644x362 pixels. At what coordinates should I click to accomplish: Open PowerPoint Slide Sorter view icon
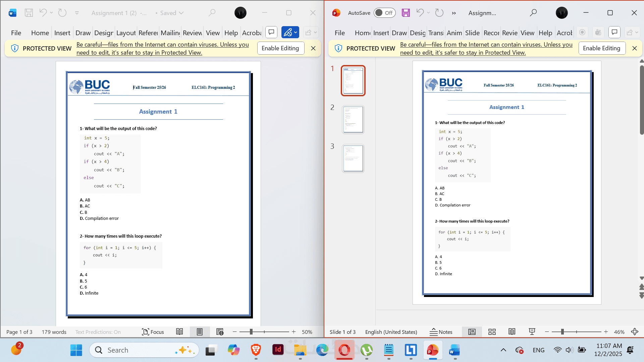click(x=492, y=332)
